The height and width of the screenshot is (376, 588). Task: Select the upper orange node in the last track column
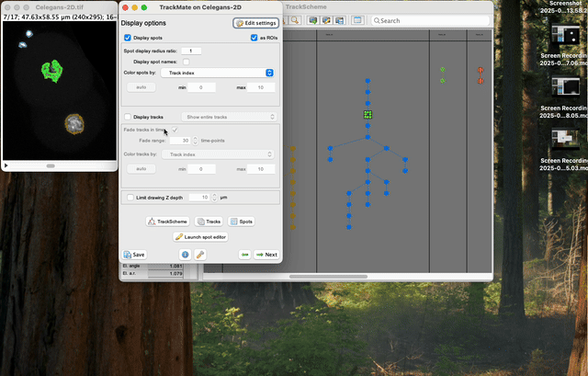[481, 70]
